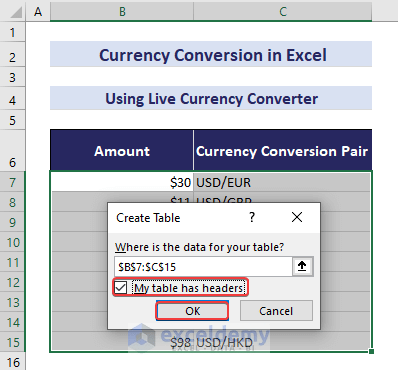Select row 16 header

pos(13,362)
